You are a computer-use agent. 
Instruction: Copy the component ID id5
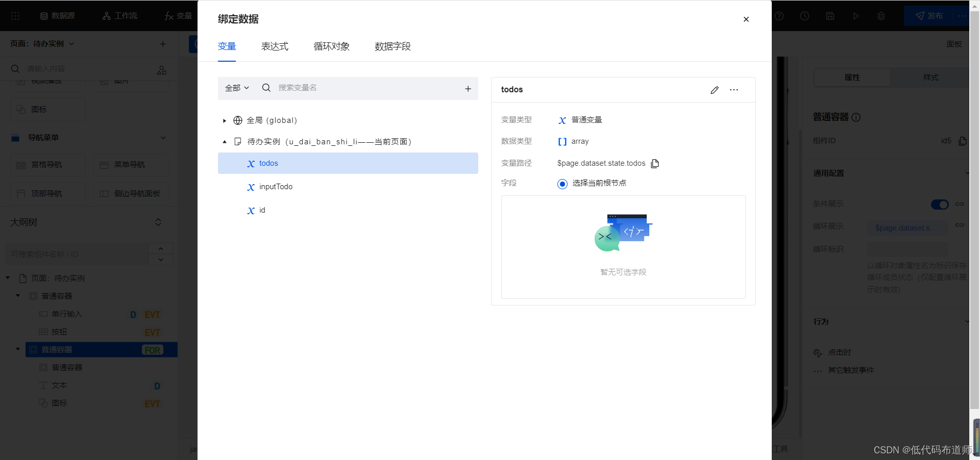pos(962,141)
